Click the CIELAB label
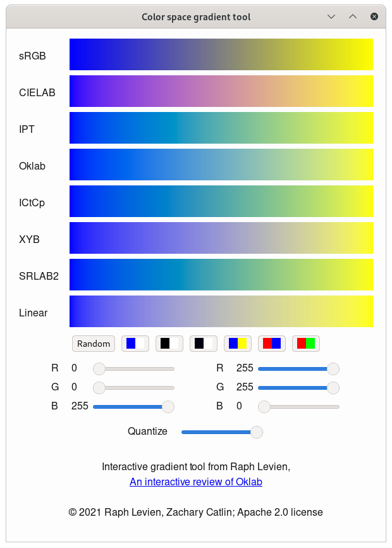The height and width of the screenshot is (548, 392). [37, 92]
